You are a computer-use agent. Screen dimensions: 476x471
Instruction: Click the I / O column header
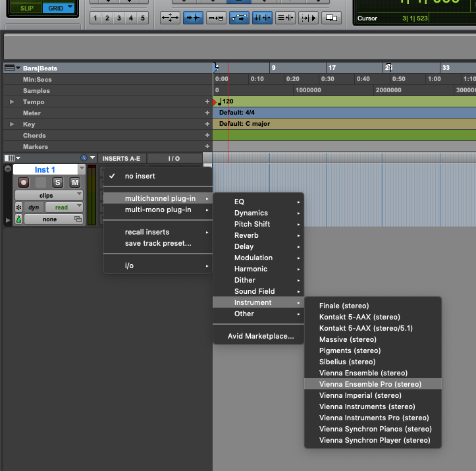pos(174,159)
